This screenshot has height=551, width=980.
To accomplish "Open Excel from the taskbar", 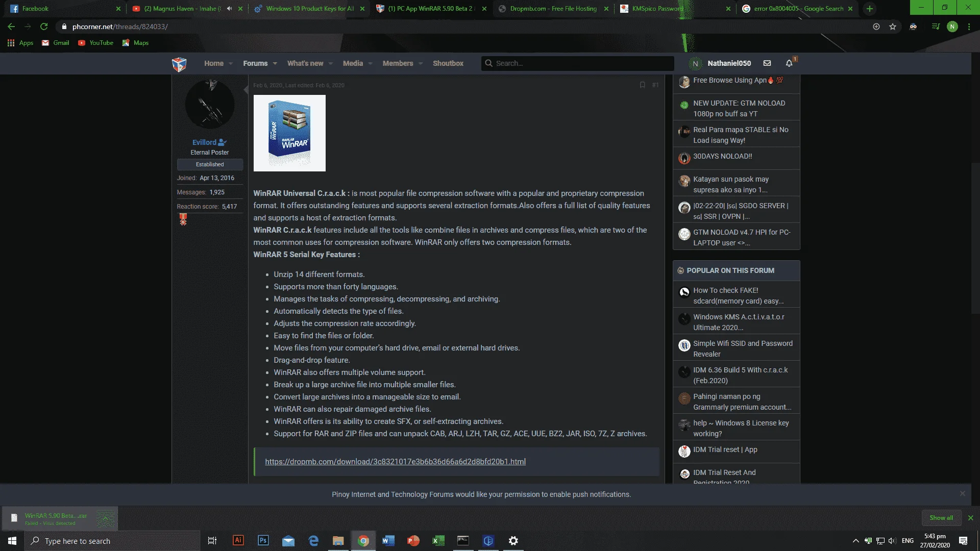I will (438, 541).
